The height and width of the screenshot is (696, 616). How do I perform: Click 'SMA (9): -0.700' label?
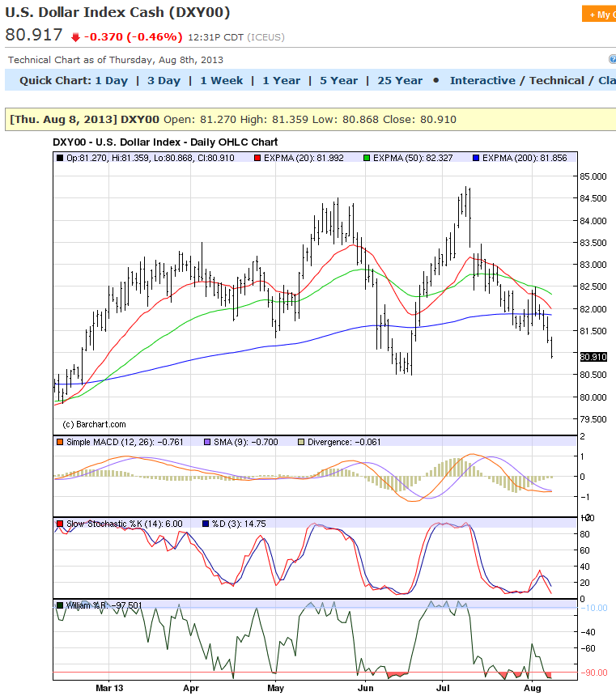point(245,442)
